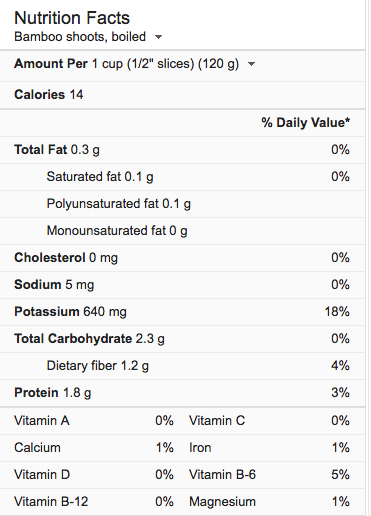Click the Vitamin B-6 label
Image resolution: width=371 pixels, height=516 pixels.
[222, 474]
